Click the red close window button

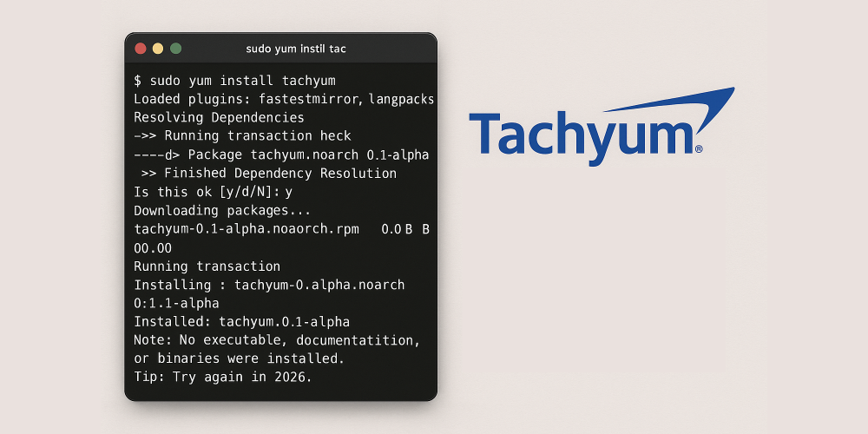[x=140, y=49]
